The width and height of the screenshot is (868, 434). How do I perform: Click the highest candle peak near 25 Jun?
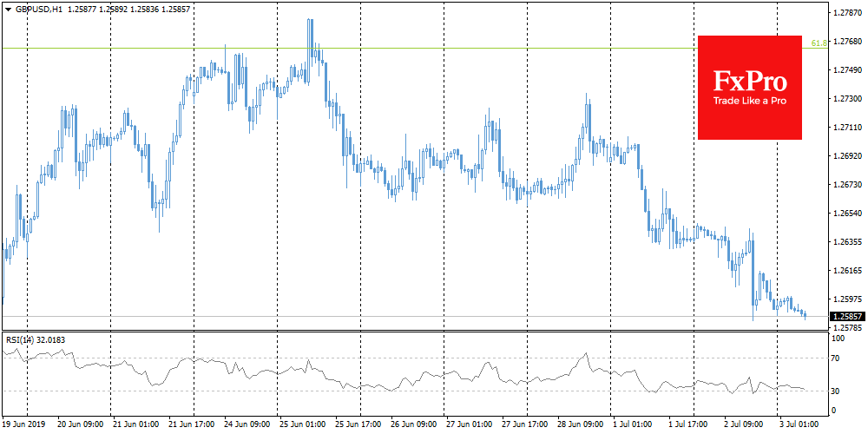[x=310, y=22]
